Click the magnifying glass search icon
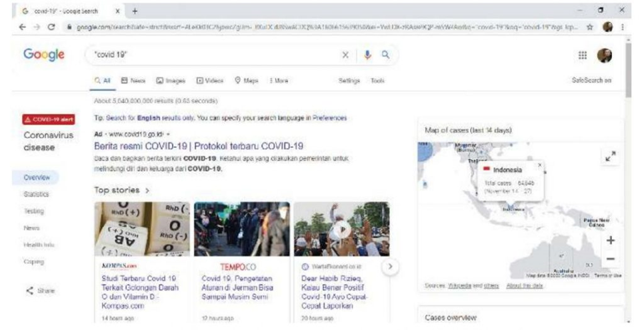 [385, 55]
